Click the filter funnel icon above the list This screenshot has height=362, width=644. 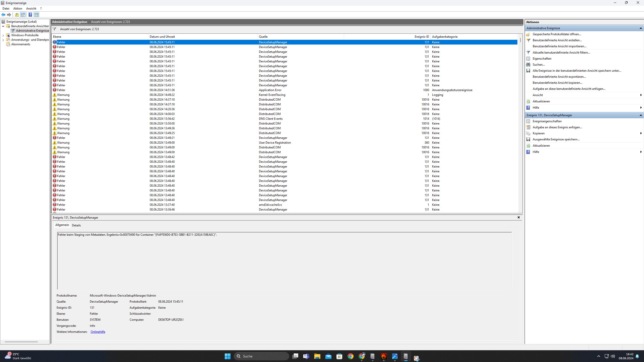(x=54, y=29)
